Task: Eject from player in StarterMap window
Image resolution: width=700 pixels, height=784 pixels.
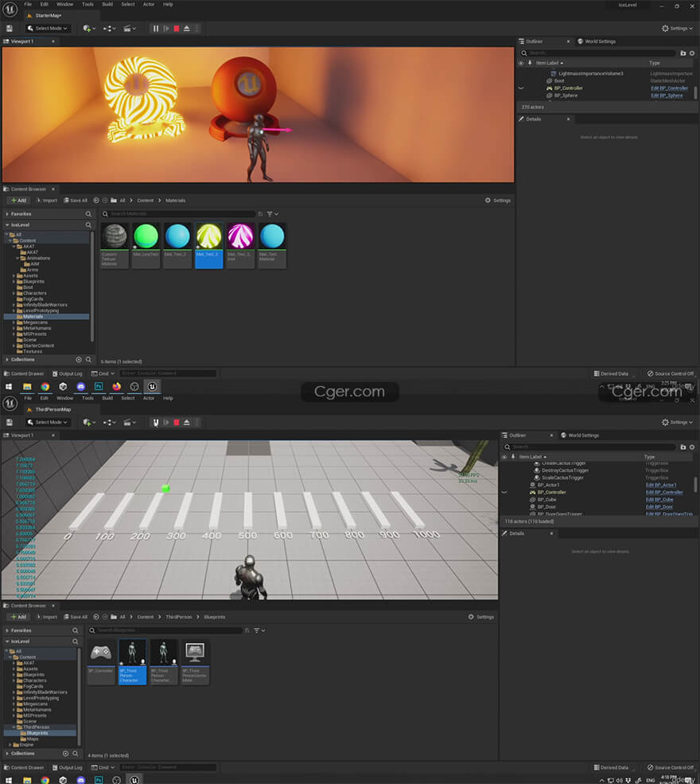Action: (x=186, y=29)
